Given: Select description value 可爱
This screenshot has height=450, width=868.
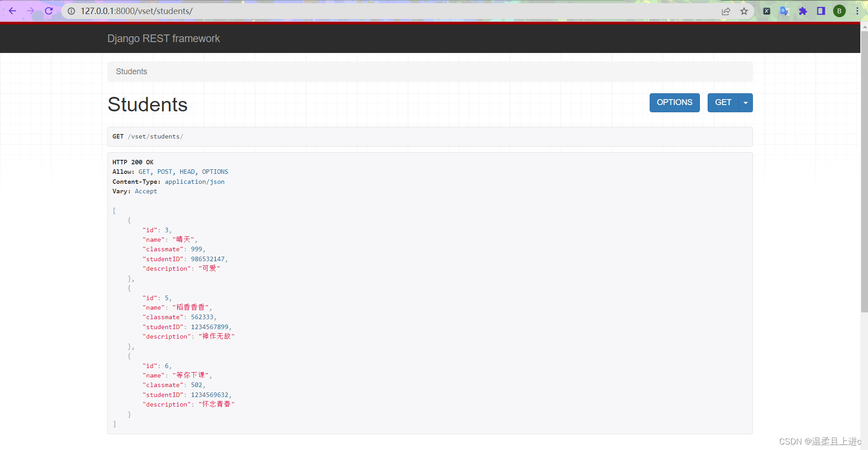Looking at the screenshot, I should (209, 268).
